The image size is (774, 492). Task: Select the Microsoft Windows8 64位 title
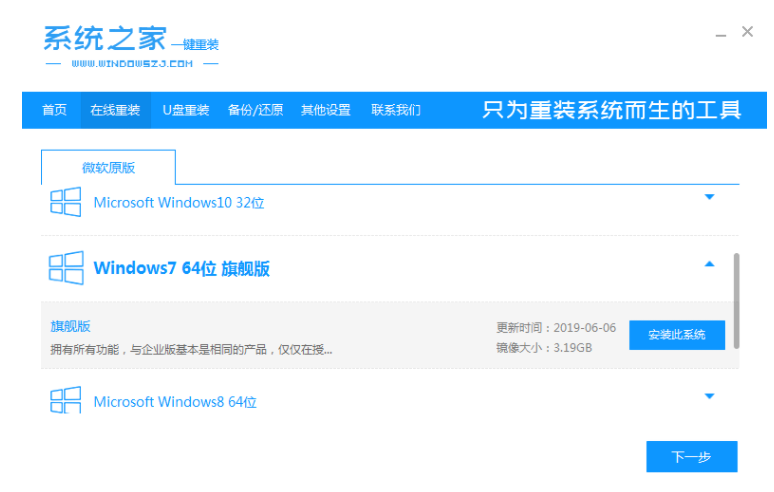175,402
